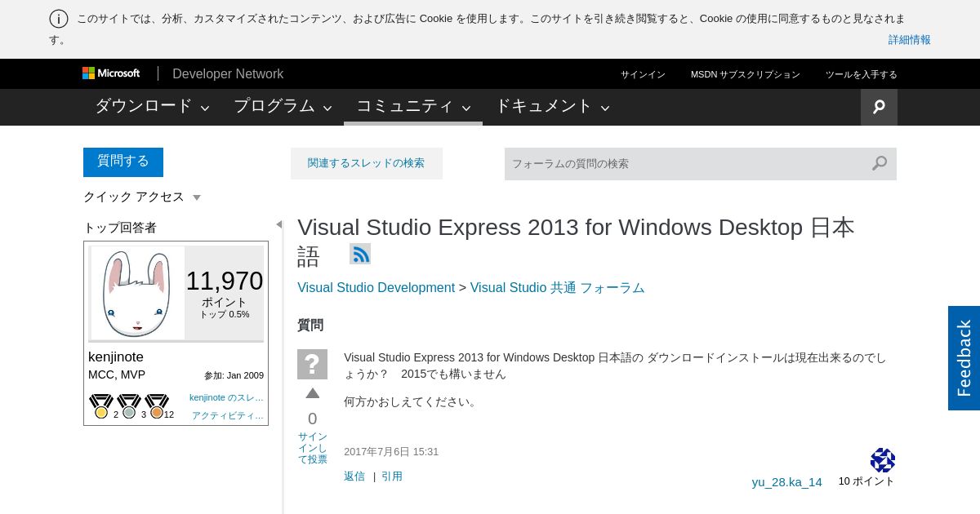Click the question mark post icon
The width and height of the screenshot is (980, 514).
(x=312, y=364)
